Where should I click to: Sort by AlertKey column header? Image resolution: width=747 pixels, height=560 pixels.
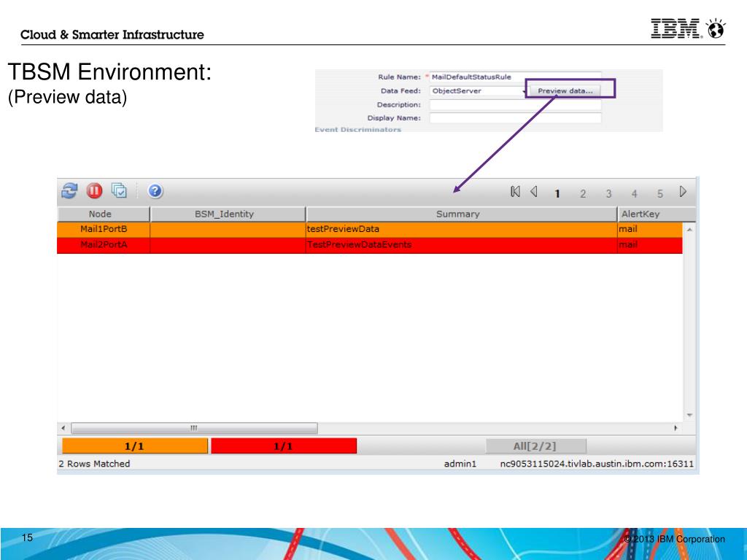pyautogui.click(x=657, y=214)
